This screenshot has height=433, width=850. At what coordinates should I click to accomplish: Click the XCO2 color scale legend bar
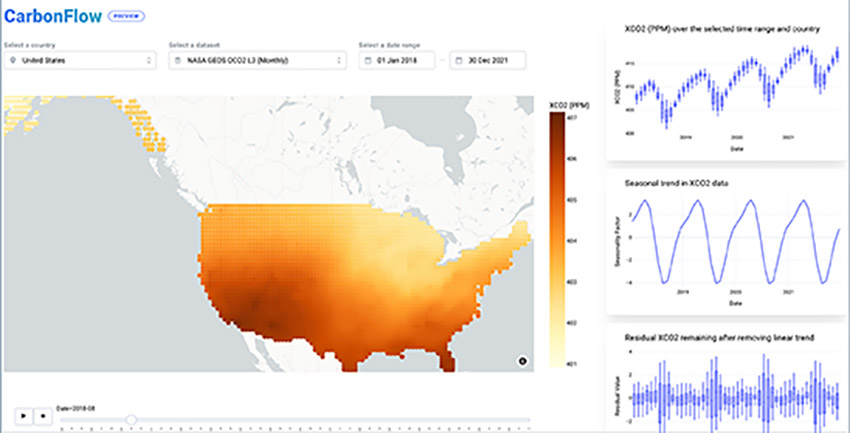pyautogui.click(x=555, y=240)
